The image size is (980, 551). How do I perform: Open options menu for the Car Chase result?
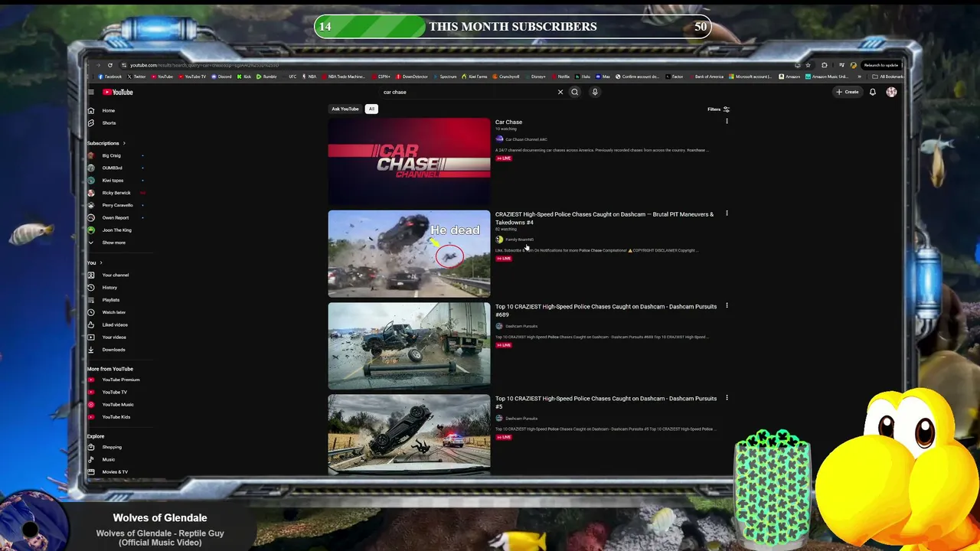pos(727,121)
